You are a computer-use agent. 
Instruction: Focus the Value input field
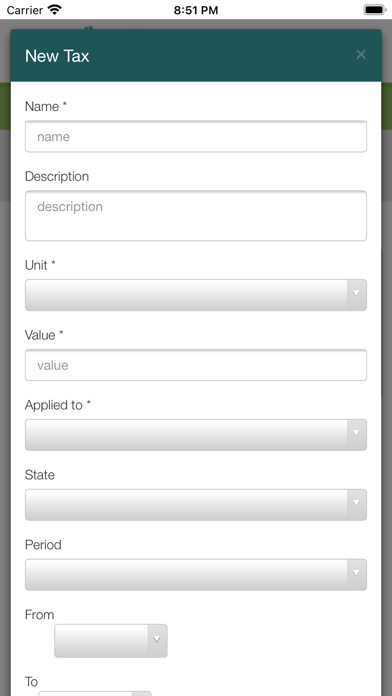click(x=196, y=365)
